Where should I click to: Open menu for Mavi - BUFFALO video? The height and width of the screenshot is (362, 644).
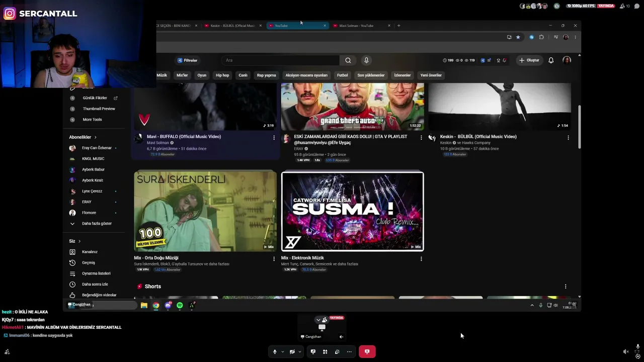coord(274,137)
